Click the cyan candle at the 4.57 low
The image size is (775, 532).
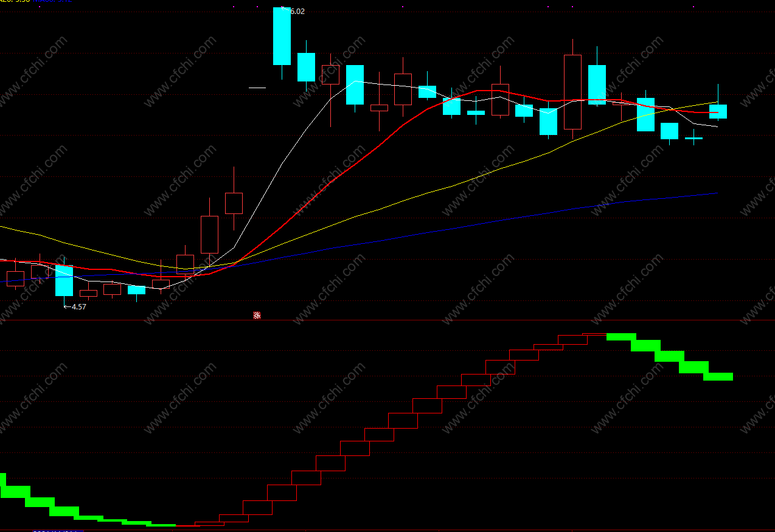pyautogui.click(x=64, y=280)
